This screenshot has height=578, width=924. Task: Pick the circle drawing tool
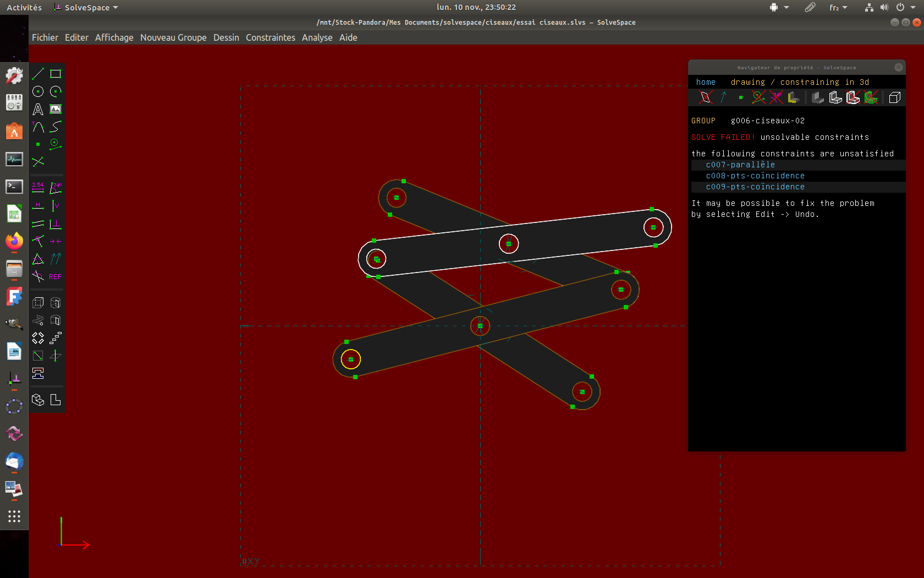point(38,91)
